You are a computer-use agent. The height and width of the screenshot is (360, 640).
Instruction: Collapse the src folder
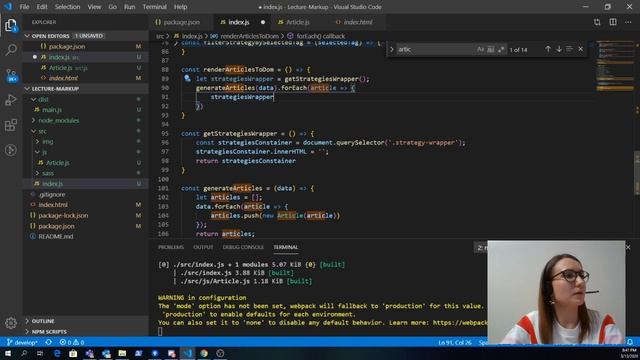(86, 131)
